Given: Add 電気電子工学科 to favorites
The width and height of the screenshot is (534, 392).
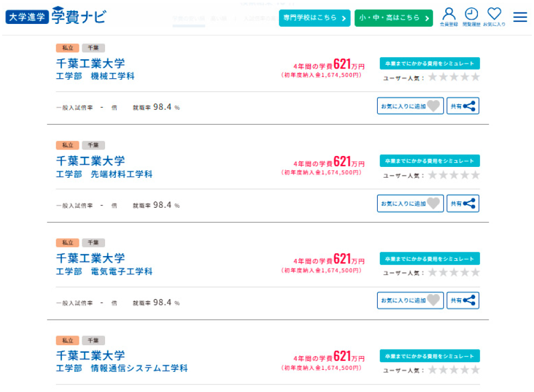Looking at the screenshot, I should click(410, 300).
